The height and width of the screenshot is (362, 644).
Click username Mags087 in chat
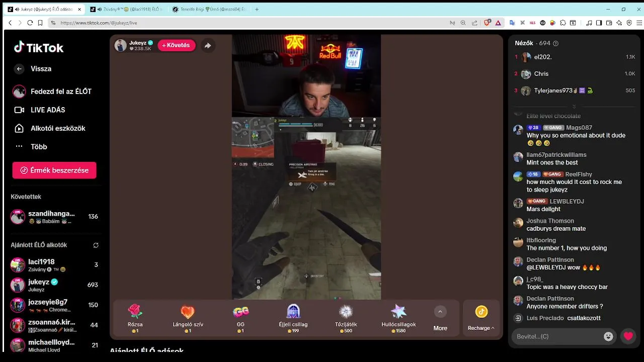tap(579, 128)
